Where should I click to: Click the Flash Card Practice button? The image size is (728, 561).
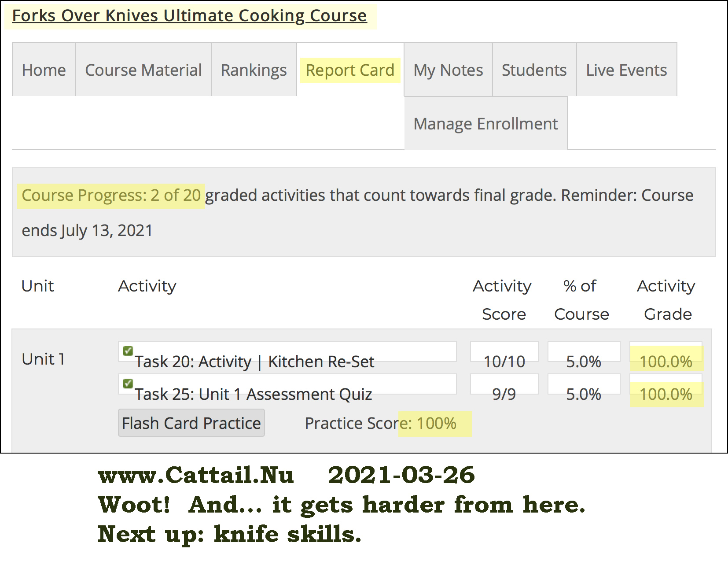pyautogui.click(x=191, y=423)
